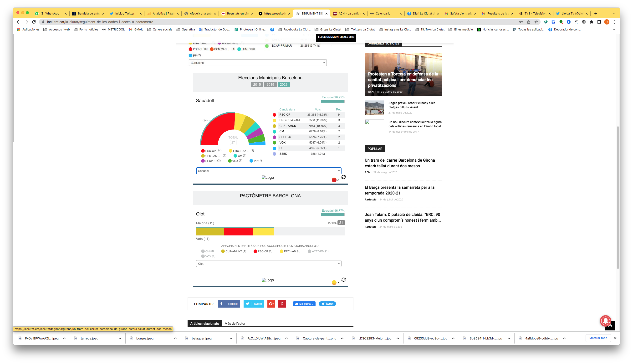
Task: Click the Catalan flag language icon under Olot
Action: tap(334, 283)
